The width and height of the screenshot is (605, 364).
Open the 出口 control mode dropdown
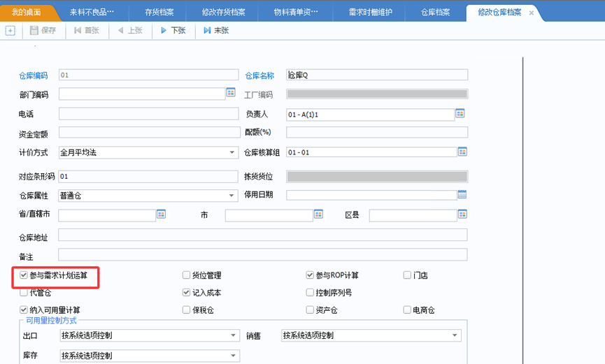(x=150, y=335)
